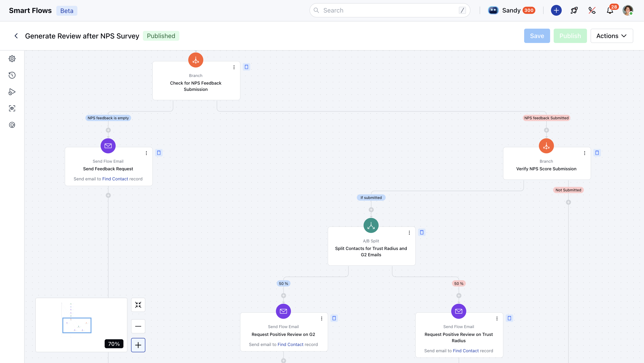Click the rocket icon in top bar

coord(574,11)
